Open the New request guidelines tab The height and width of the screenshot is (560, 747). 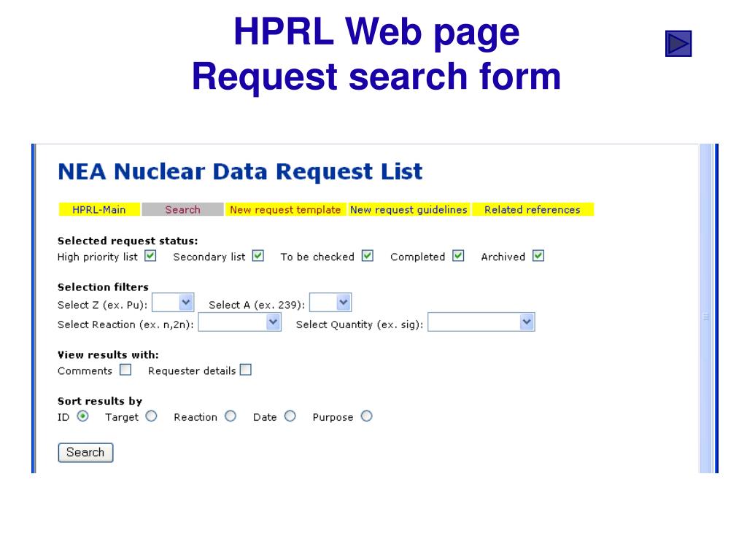pos(409,209)
